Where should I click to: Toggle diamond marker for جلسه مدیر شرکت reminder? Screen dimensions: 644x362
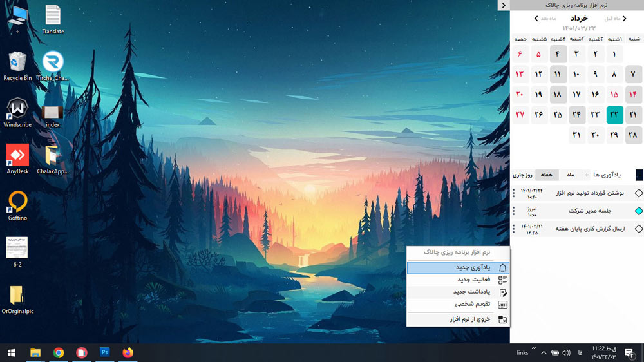click(x=638, y=211)
